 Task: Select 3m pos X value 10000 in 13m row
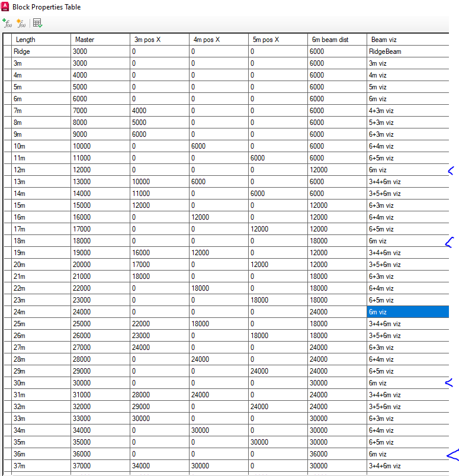click(159, 182)
